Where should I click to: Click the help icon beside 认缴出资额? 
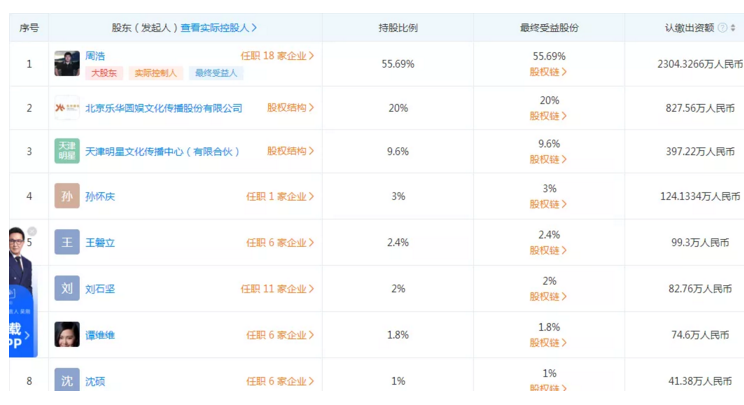coord(722,28)
